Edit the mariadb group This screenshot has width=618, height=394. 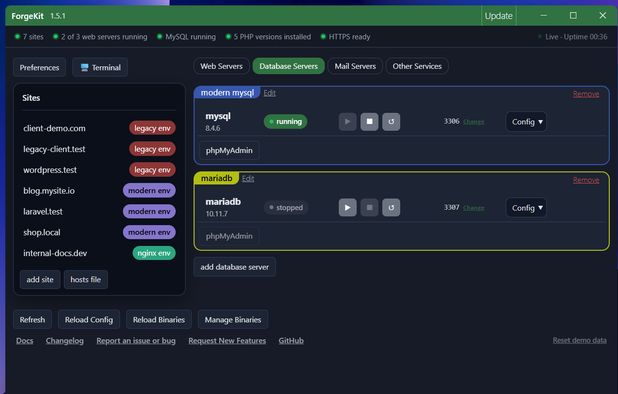coord(248,178)
